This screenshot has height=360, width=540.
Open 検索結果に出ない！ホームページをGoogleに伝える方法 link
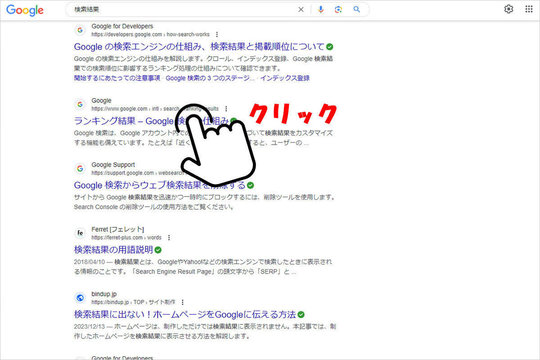pyautogui.click(x=185, y=315)
